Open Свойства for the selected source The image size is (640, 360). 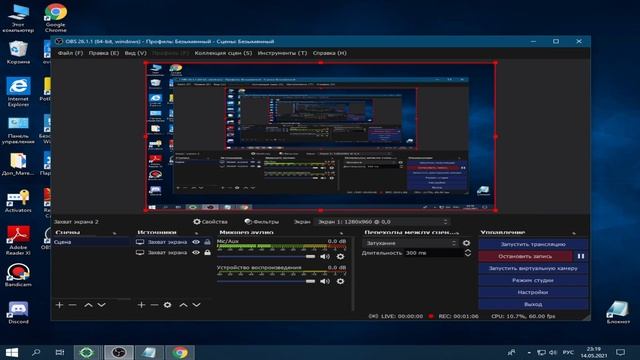(x=210, y=222)
